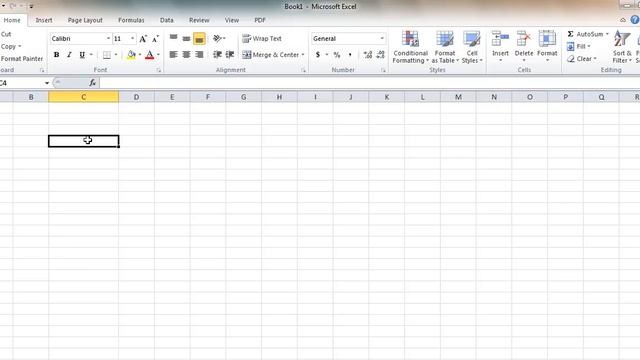The width and height of the screenshot is (640, 360).
Task: Open Font dialog launcher
Action: click(x=158, y=70)
